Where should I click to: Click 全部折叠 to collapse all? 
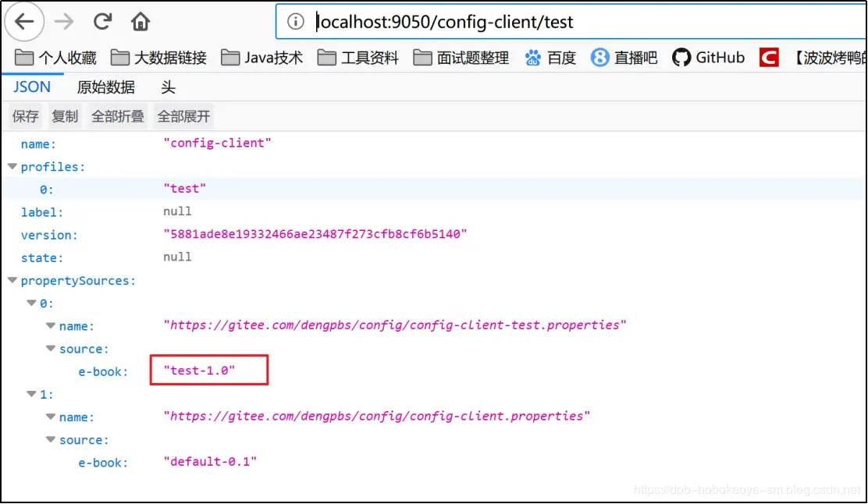pyautogui.click(x=117, y=116)
